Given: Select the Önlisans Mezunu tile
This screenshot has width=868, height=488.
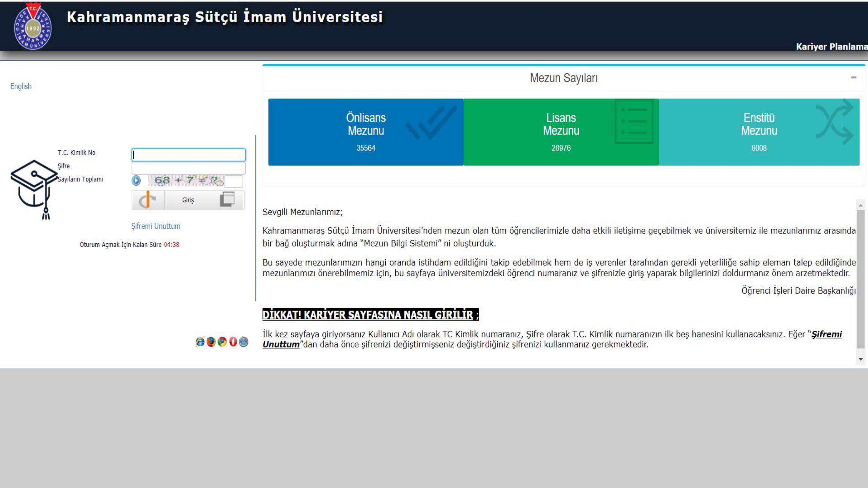Looking at the screenshot, I should point(366,132).
